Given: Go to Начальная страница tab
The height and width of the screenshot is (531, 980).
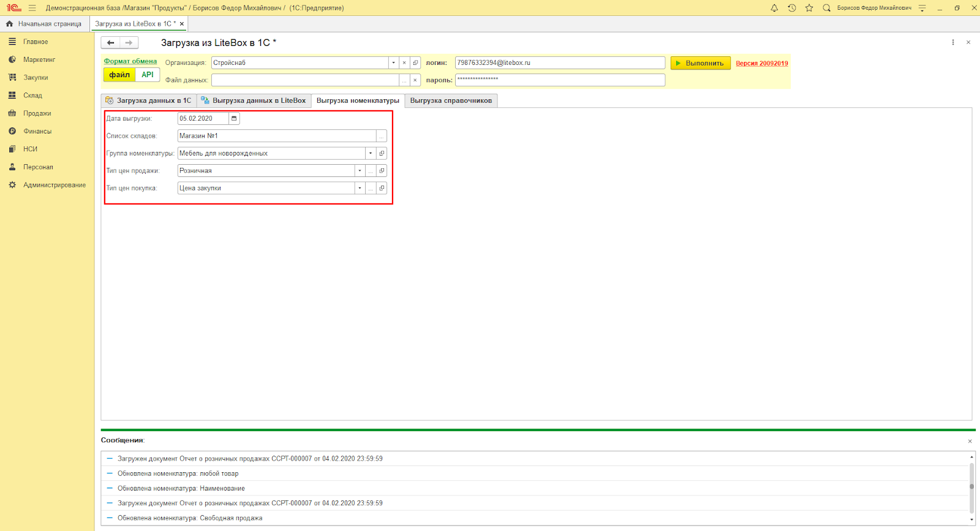Looking at the screenshot, I should click(44, 24).
